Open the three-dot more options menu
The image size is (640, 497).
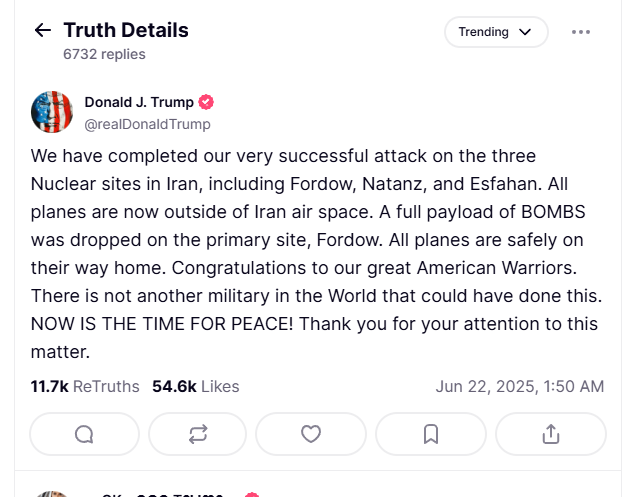point(580,32)
